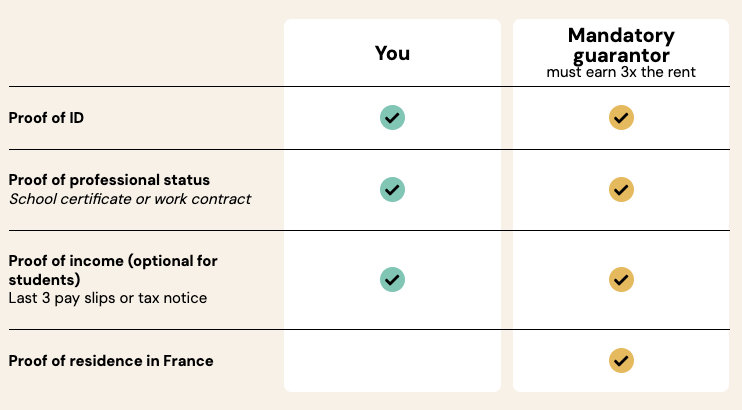Image resolution: width=742 pixels, height=410 pixels.
Task: Select yellow check in professional status row
Action: [621, 189]
